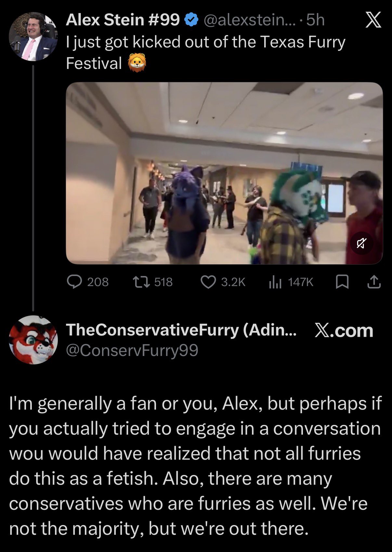The width and height of the screenshot is (392, 552).
Task: Like the tweet with heart icon
Action: (x=208, y=282)
